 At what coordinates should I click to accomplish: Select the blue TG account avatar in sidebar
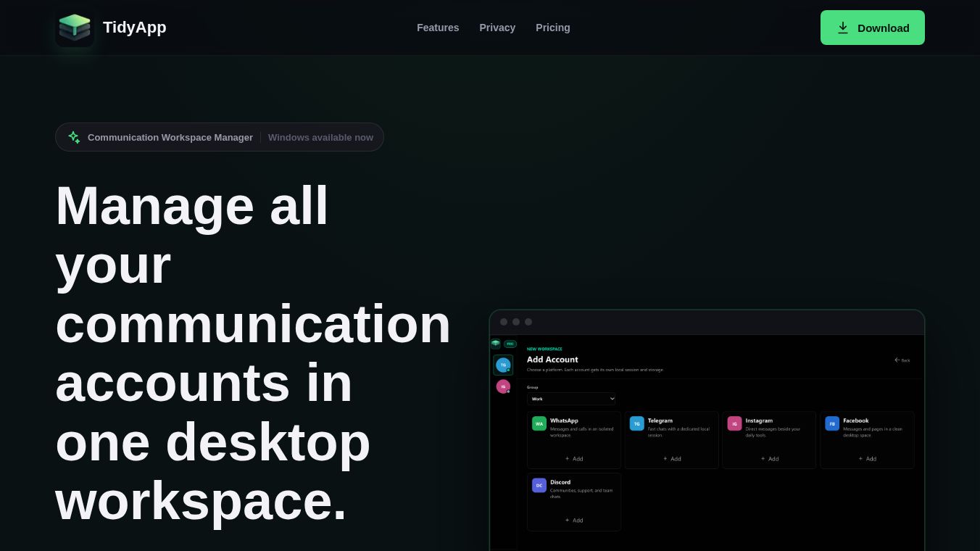[503, 365]
